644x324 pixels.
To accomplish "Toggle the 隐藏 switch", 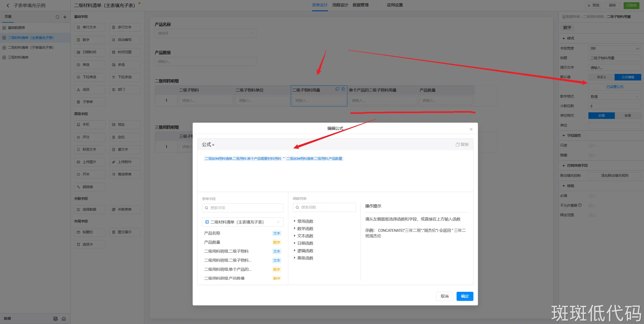I will [592, 155].
